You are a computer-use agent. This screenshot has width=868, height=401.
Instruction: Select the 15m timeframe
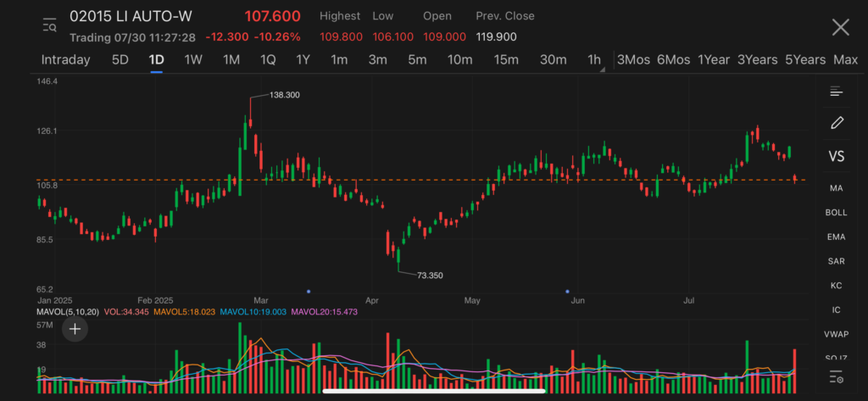(506, 60)
